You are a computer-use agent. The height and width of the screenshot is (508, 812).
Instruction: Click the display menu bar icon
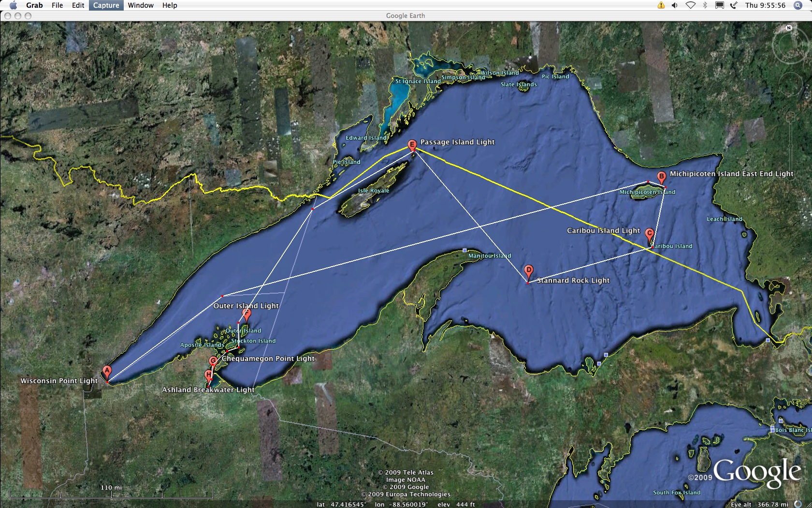click(x=719, y=5)
